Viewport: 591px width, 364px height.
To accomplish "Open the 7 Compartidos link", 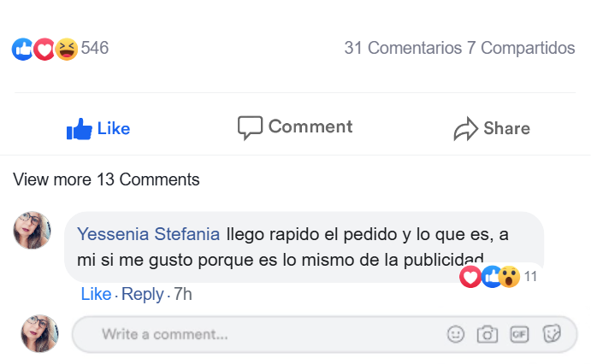I will click(x=521, y=48).
